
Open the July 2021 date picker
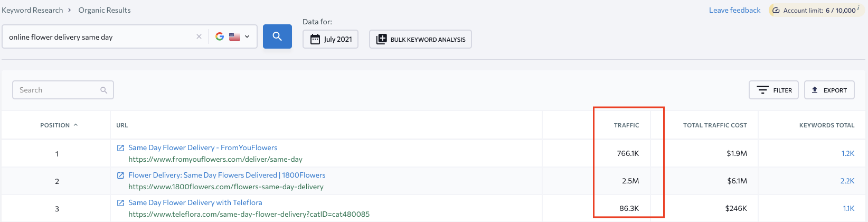(x=331, y=39)
